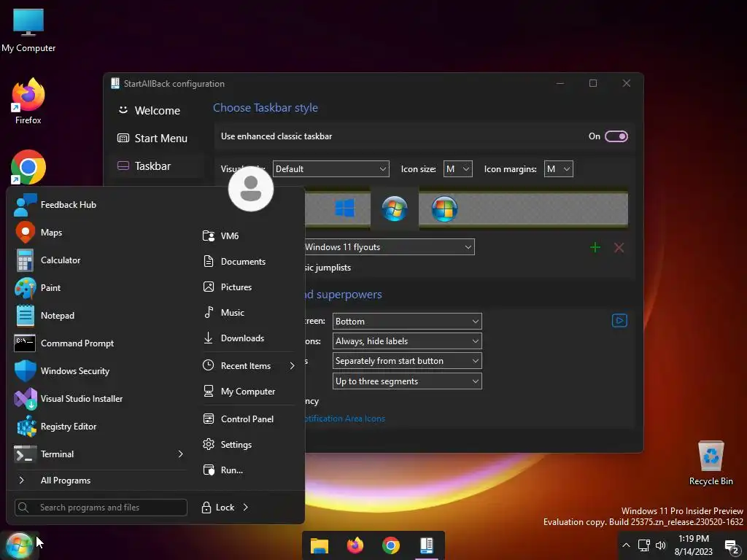Screen dimensions: 747x560
Task: Click the Lock button
Action: pos(217,507)
